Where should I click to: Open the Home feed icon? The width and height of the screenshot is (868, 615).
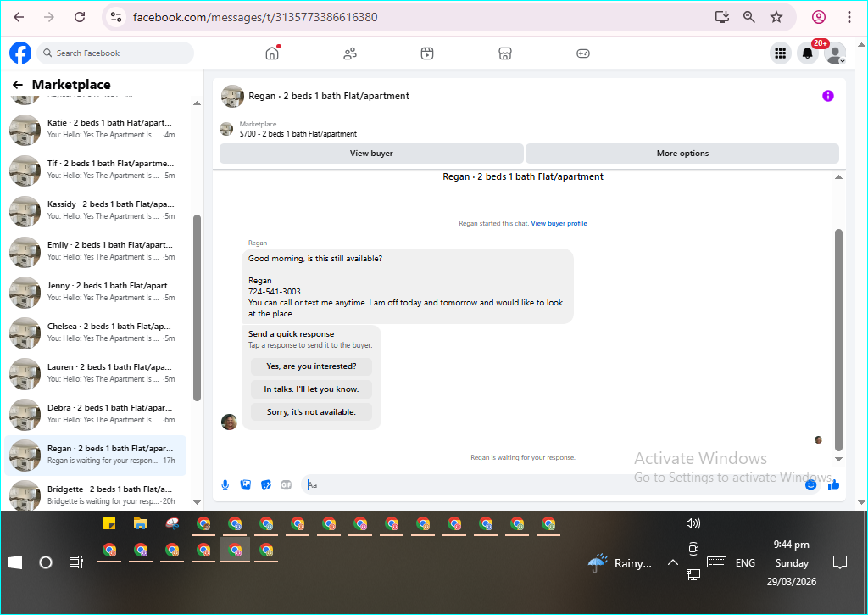pos(272,53)
